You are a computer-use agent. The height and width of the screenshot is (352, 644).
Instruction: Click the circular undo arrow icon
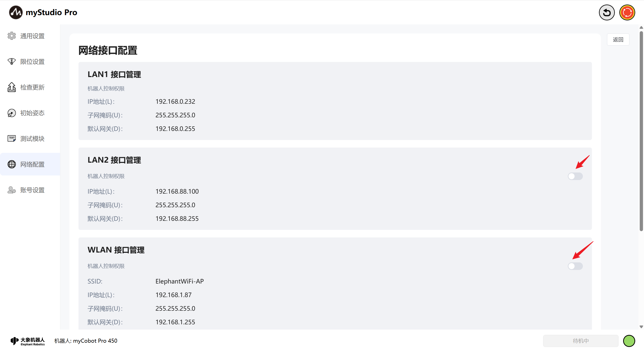607,12
